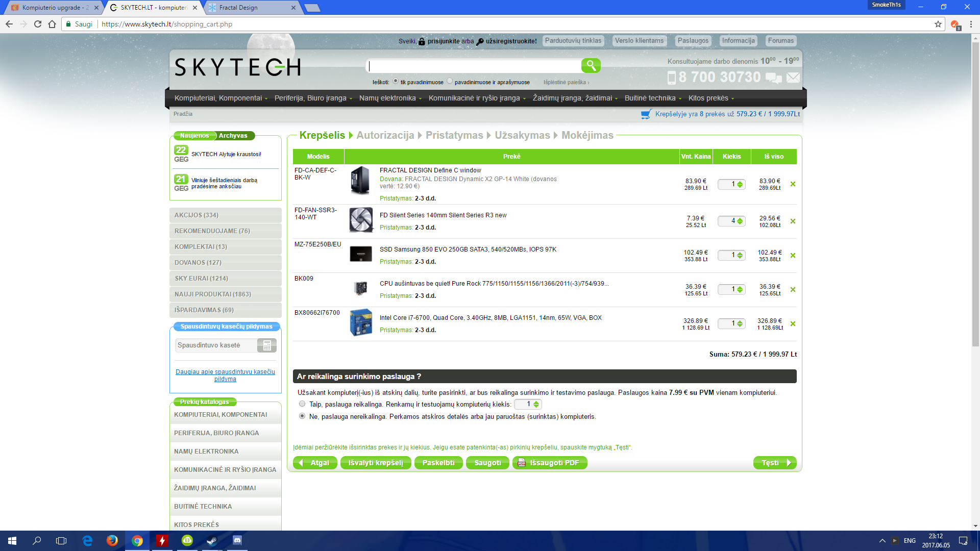Click the Saugoti button

coord(487,463)
